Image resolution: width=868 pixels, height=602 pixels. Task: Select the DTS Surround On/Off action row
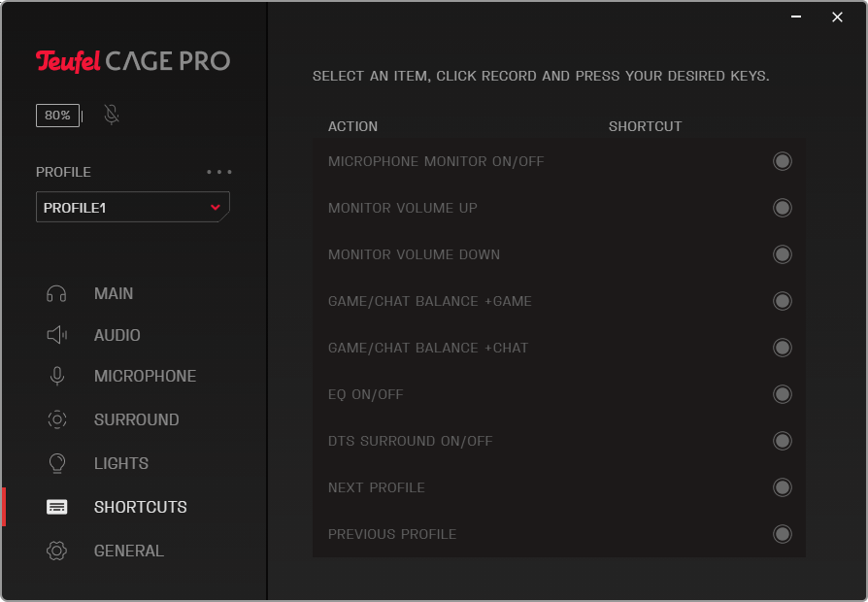click(411, 441)
